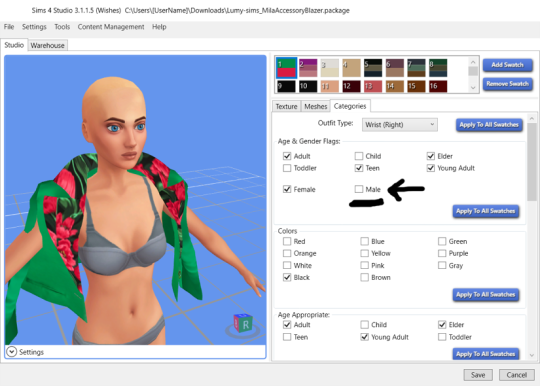Select swatch number 8 thumbnail
The width and height of the screenshot is (540, 386).
(438, 67)
